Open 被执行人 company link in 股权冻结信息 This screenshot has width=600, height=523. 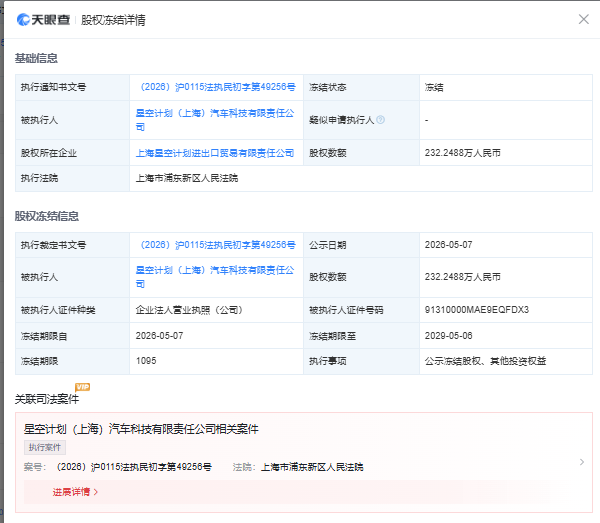pyautogui.click(x=215, y=277)
